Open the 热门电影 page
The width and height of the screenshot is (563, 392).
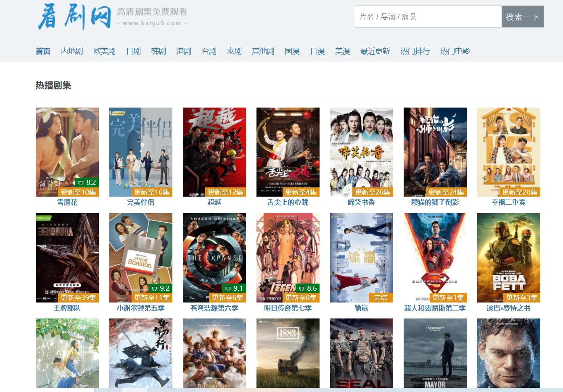click(455, 51)
